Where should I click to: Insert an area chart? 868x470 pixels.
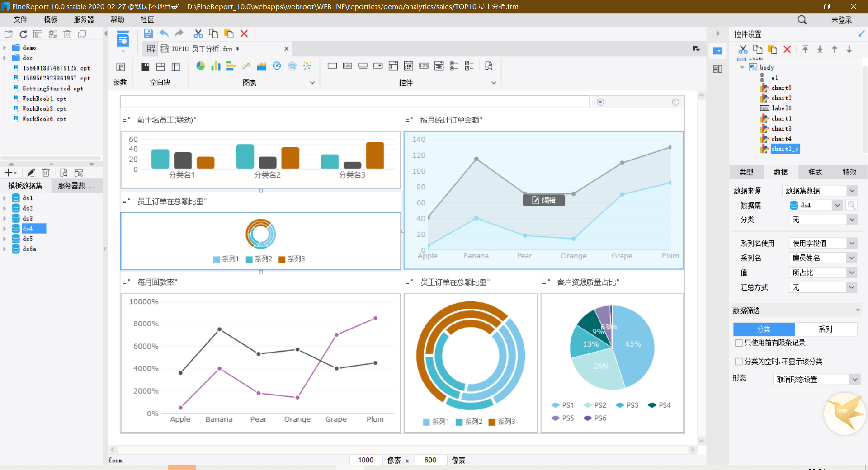click(262, 66)
